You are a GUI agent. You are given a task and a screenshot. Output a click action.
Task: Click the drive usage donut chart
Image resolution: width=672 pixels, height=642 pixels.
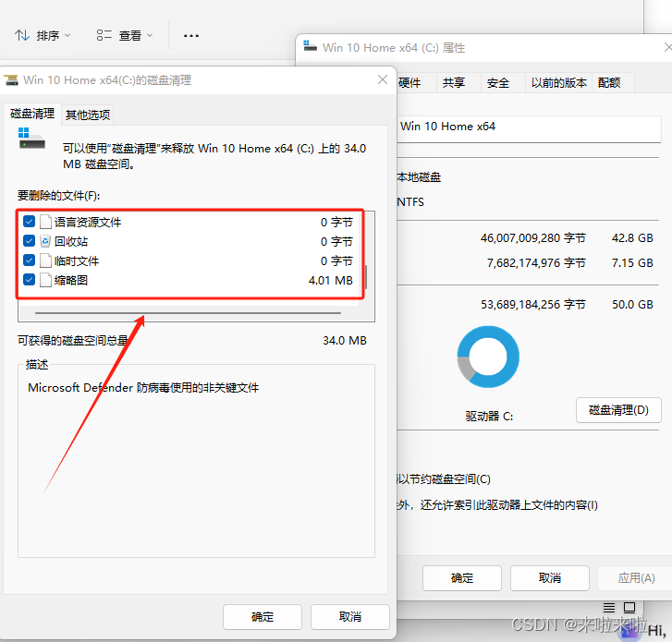488,357
